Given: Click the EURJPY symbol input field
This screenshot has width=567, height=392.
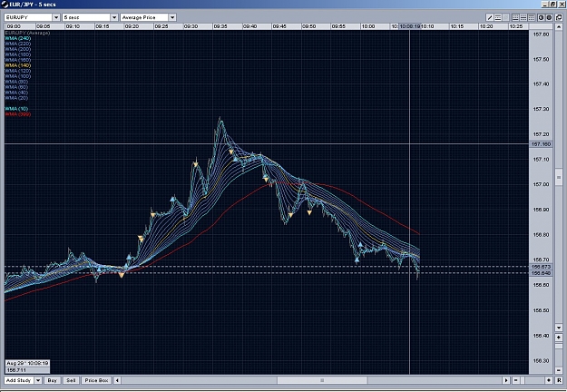Looking at the screenshot, I should [28, 17].
